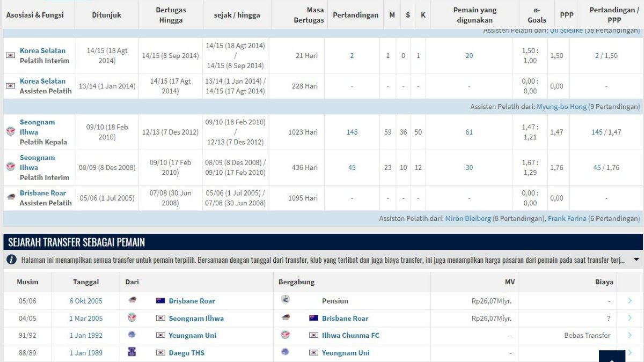View the 30 players used link
This screenshot has height=362, width=644.
click(x=469, y=167)
